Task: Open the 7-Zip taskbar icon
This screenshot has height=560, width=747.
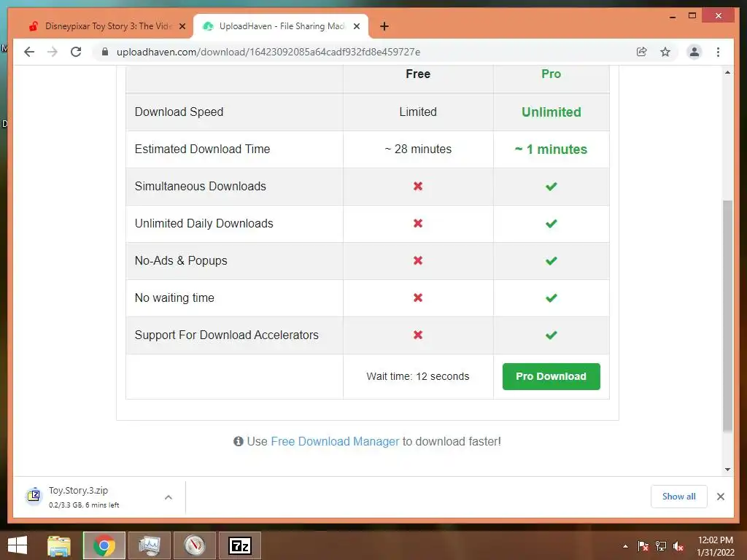Action: tap(240, 545)
